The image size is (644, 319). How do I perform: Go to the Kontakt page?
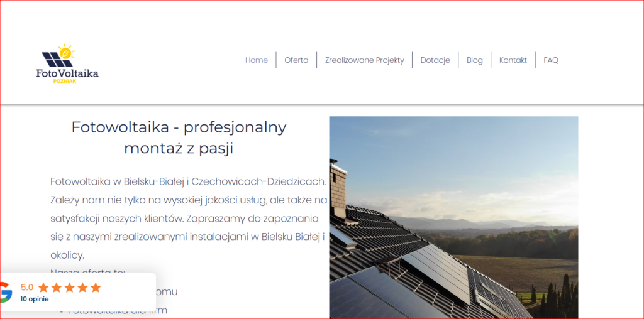pos(513,60)
